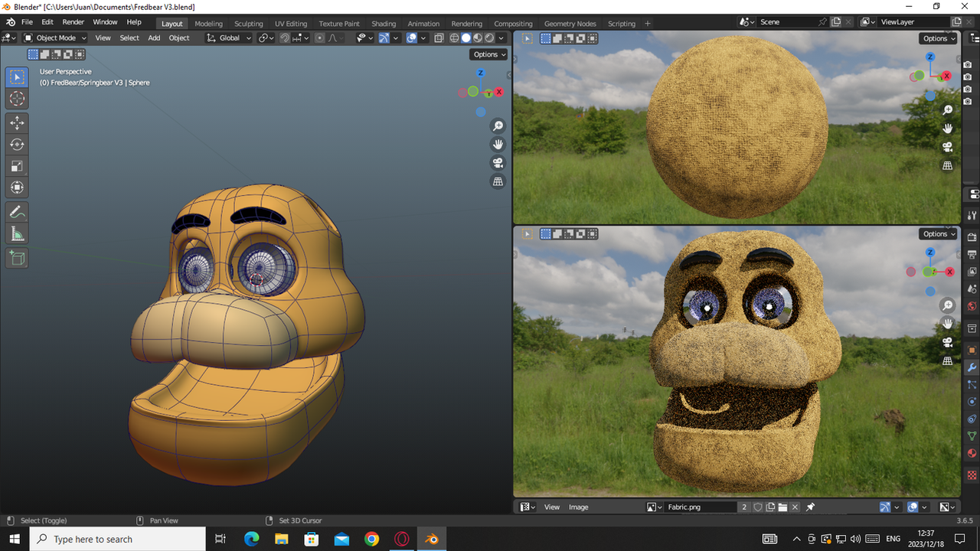Open Object Data green triangle properties tab

point(972,436)
